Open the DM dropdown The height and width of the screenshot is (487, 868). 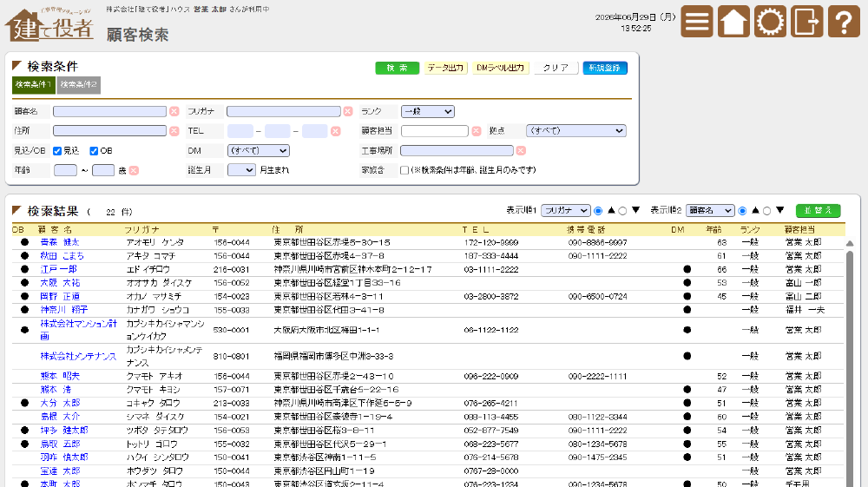tap(259, 150)
